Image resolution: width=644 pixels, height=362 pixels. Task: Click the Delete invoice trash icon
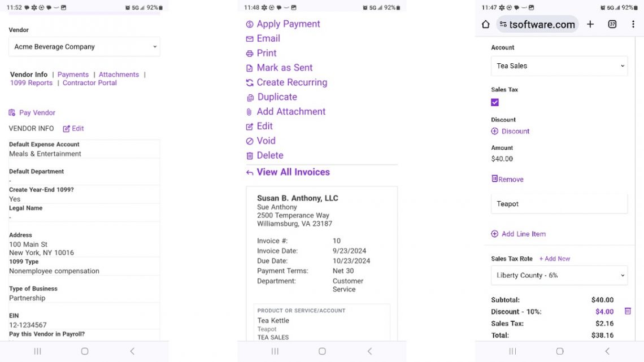250,156
